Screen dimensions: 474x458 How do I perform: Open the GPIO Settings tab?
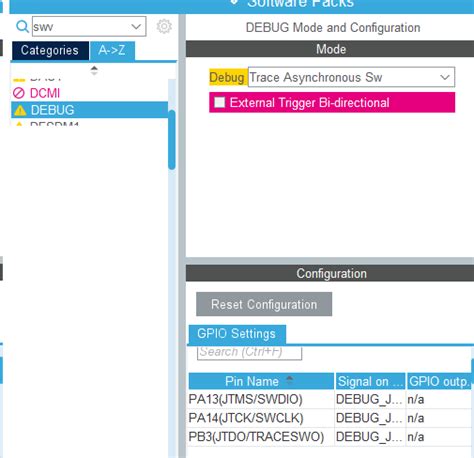pyautogui.click(x=237, y=334)
